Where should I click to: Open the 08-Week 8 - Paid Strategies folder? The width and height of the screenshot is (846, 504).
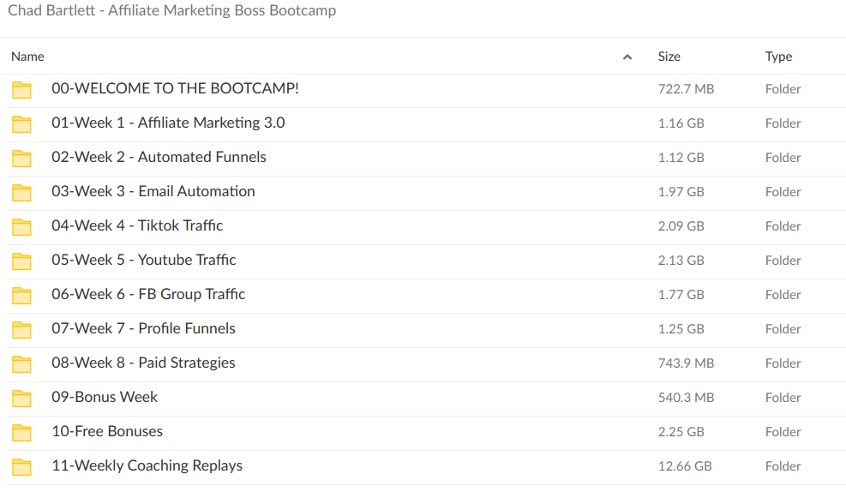[143, 363]
